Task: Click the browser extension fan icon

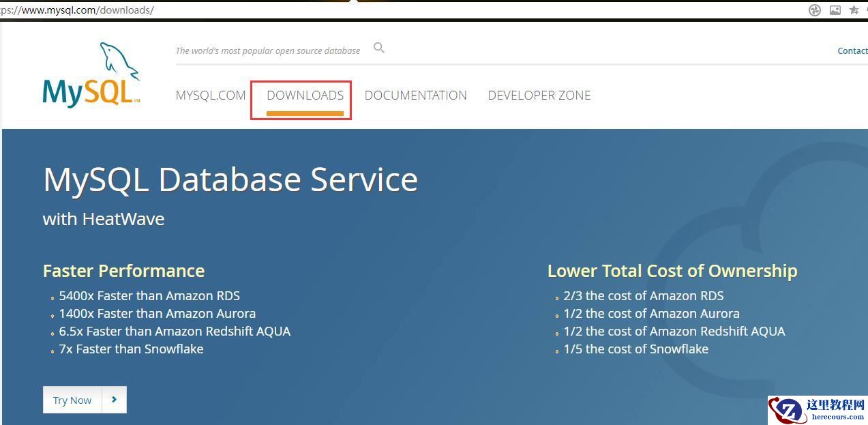Action: pos(814,10)
